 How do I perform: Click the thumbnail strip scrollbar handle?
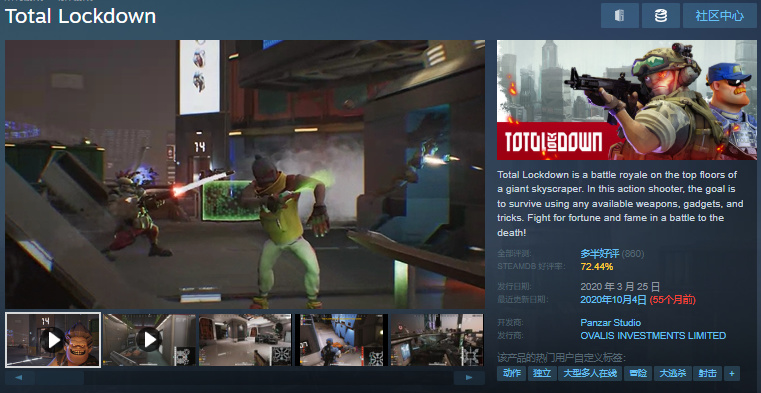click(x=59, y=377)
